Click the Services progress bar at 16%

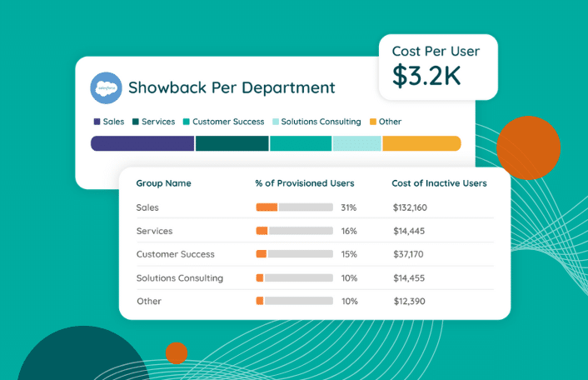(x=294, y=231)
